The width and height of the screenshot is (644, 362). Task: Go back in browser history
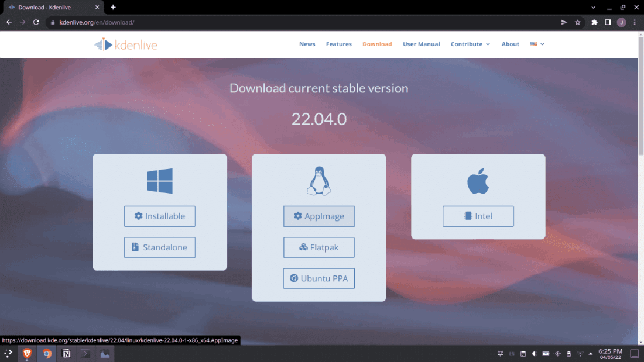coord(9,22)
